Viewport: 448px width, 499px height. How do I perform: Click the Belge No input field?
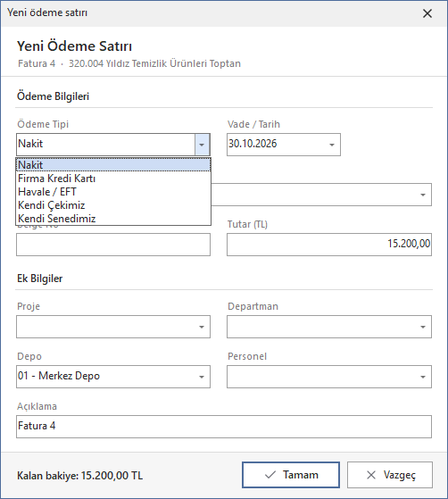tap(113, 245)
